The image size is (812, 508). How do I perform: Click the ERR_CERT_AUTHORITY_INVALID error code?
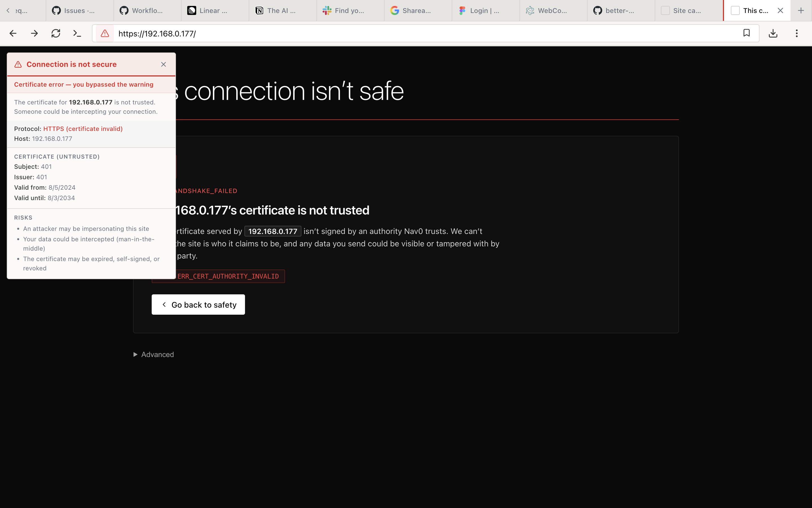228,276
